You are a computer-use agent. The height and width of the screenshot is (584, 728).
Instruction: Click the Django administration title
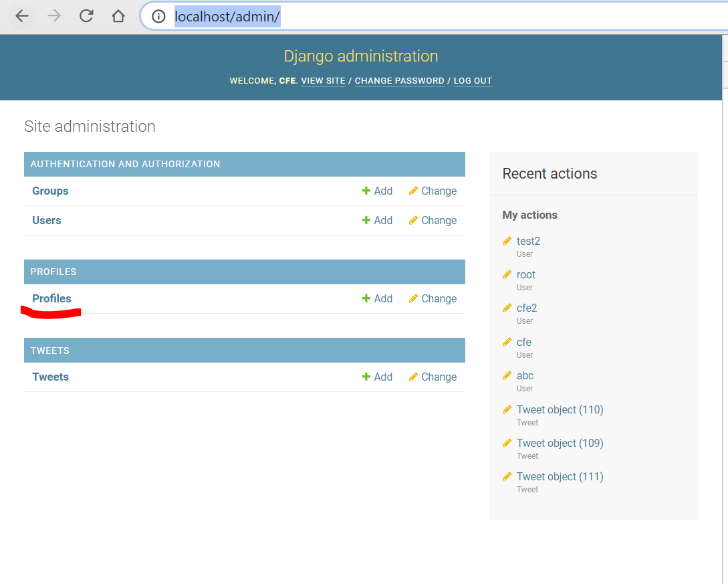[x=361, y=56]
